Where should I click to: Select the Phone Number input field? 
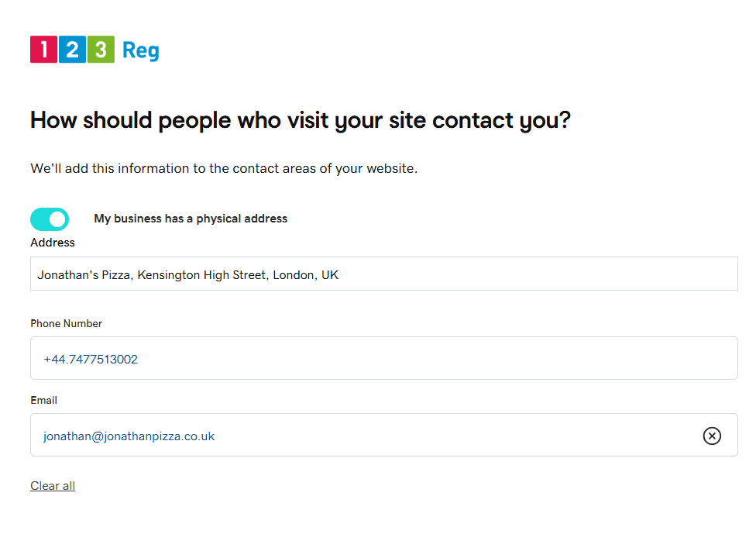coord(383,358)
